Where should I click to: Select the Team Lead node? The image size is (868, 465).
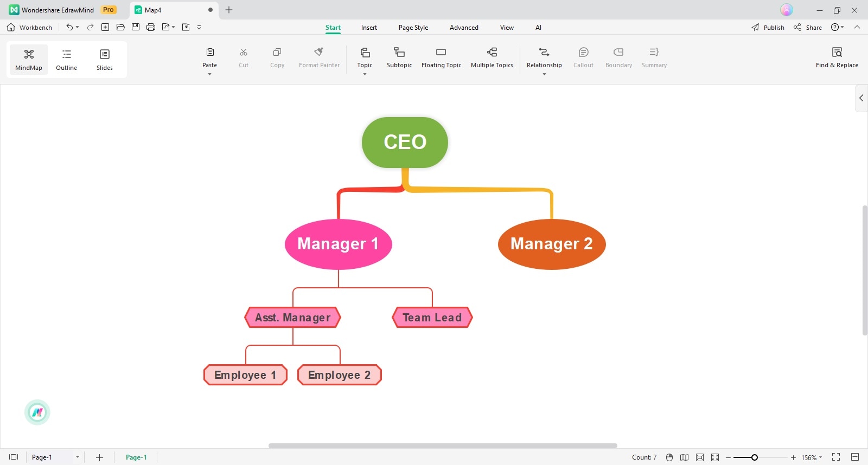click(432, 318)
